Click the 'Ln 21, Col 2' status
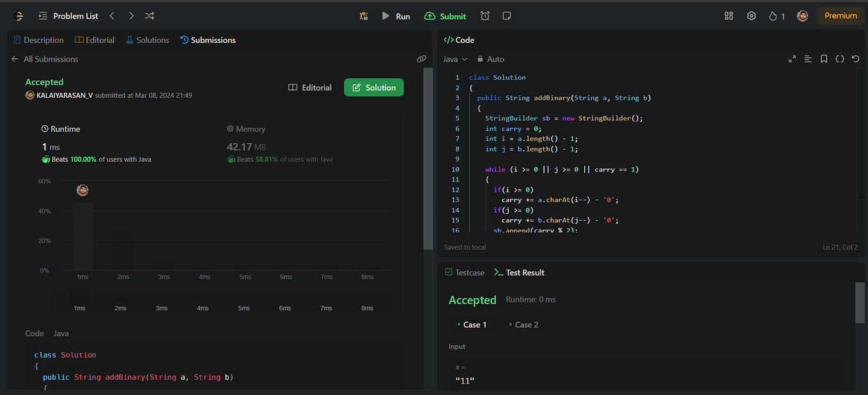 click(840, 247)
